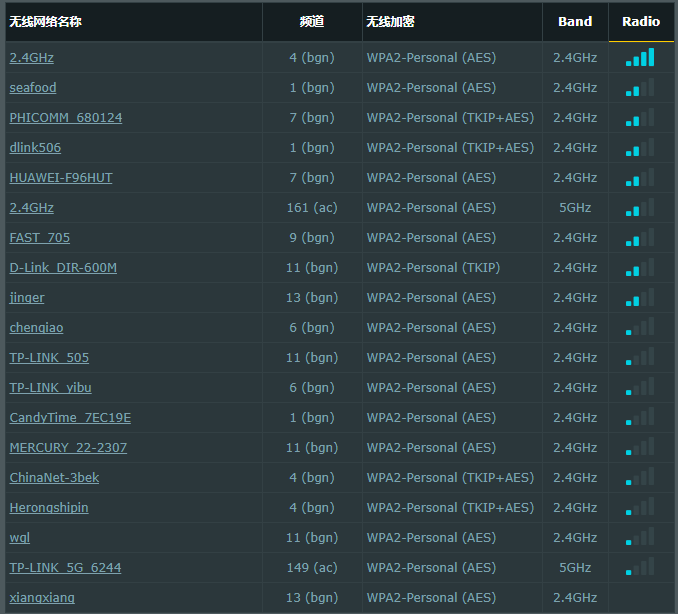Select the TP-LINK_5G_6244 network

(65, 568)
